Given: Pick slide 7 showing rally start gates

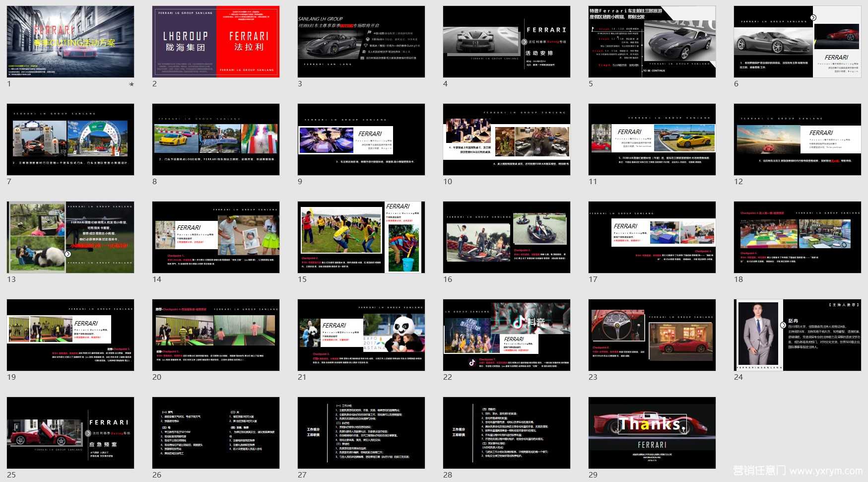Looking at the screenshot, I should pyautogui.click(x=70, y=139).
